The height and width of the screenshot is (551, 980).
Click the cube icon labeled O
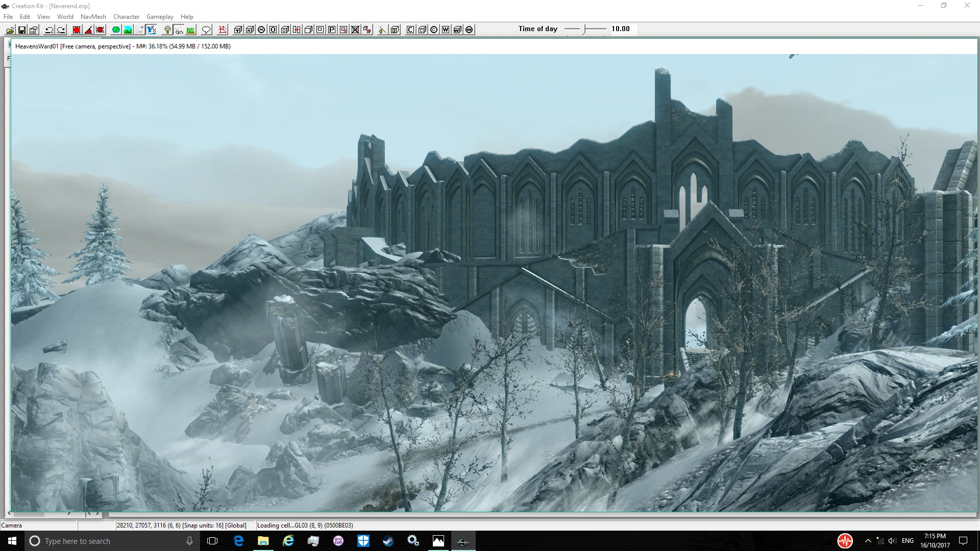click(285, 30)
